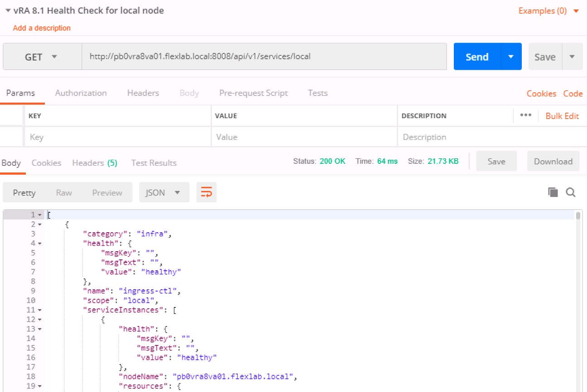Image resolution: width=587 pixels, height=392 pixels.
Task: Click the Value parameter input cell
Action: point(304,137)
